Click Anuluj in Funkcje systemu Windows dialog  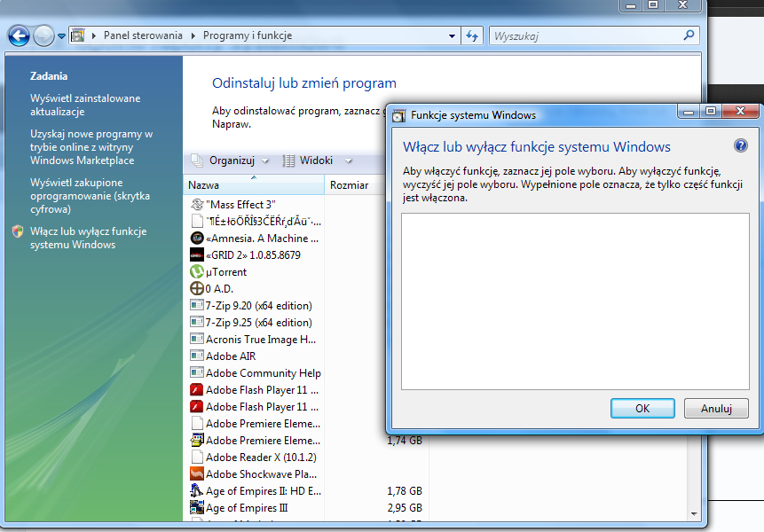click(x=716, y=409)
